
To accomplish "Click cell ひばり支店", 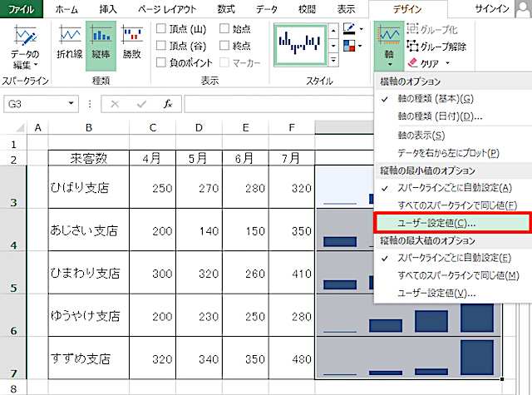I will tap(89, 187).
